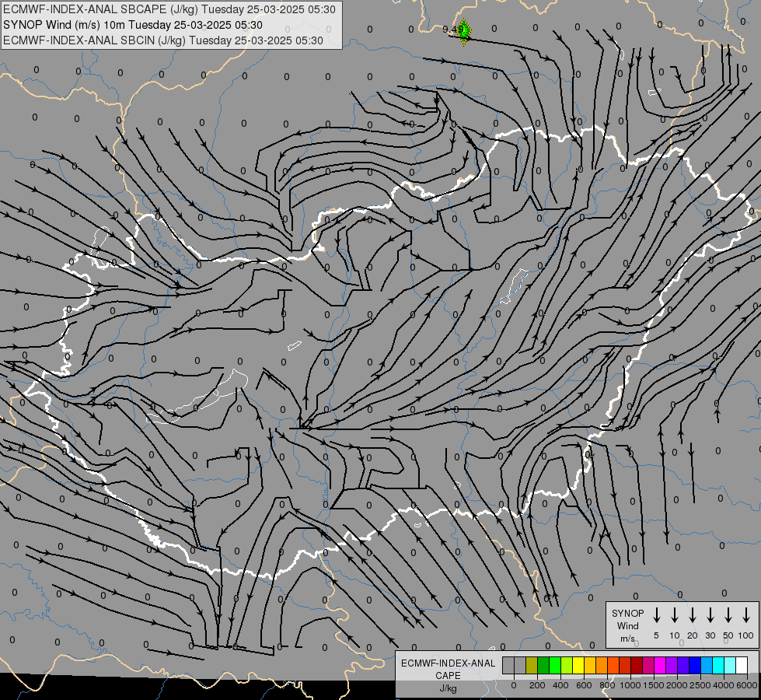Screen dimensions: 761x700
Task: Select the purple swatch left of the 2000 tick
Action: tap(671, 665)
